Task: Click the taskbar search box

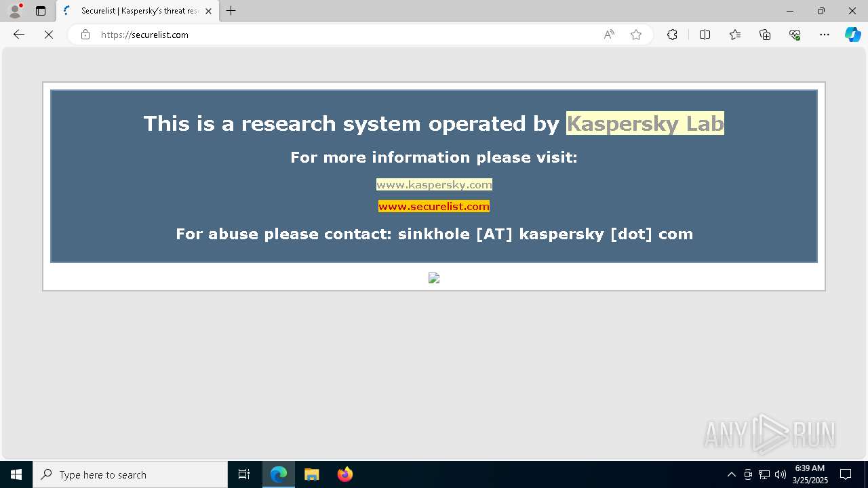Action: click(x=130, y=474)
